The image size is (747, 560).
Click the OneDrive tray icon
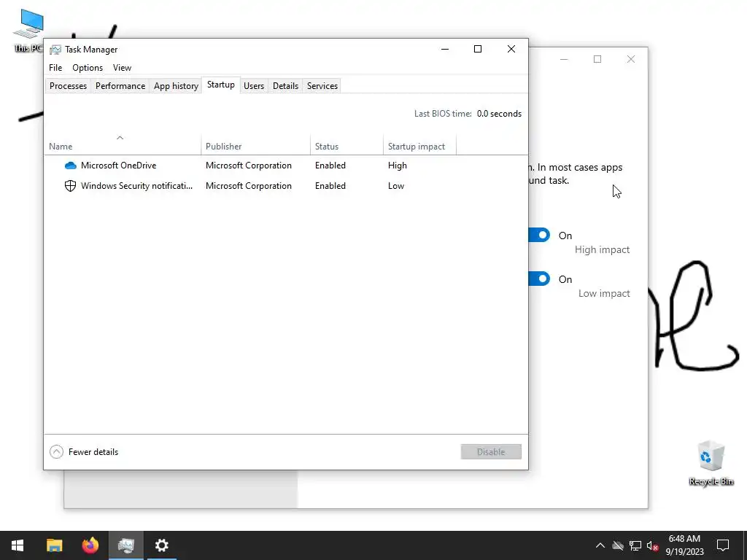coord(618,545)
